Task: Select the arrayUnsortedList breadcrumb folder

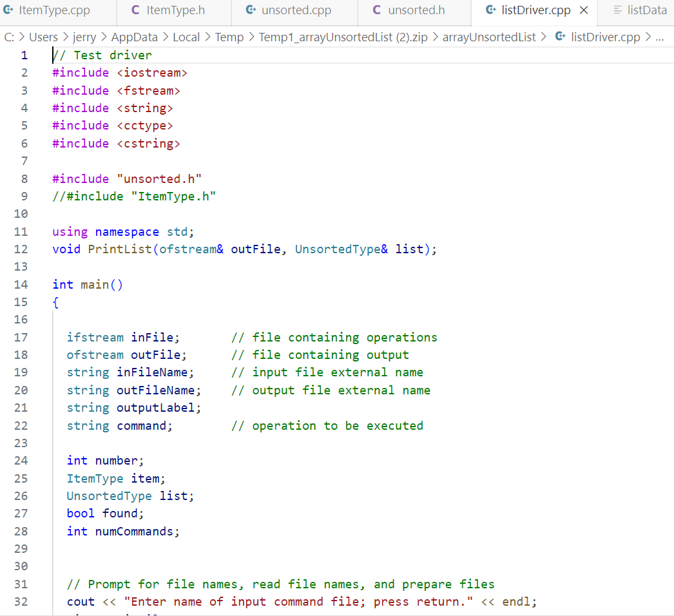Action: point(489,37)
